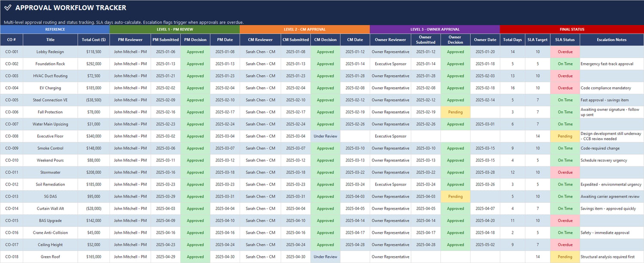The width and height of the screenshot is (644, 263).
Task: Select 'Awaiting owner signature' note for Fall Protection
Action: pos(612,112)
